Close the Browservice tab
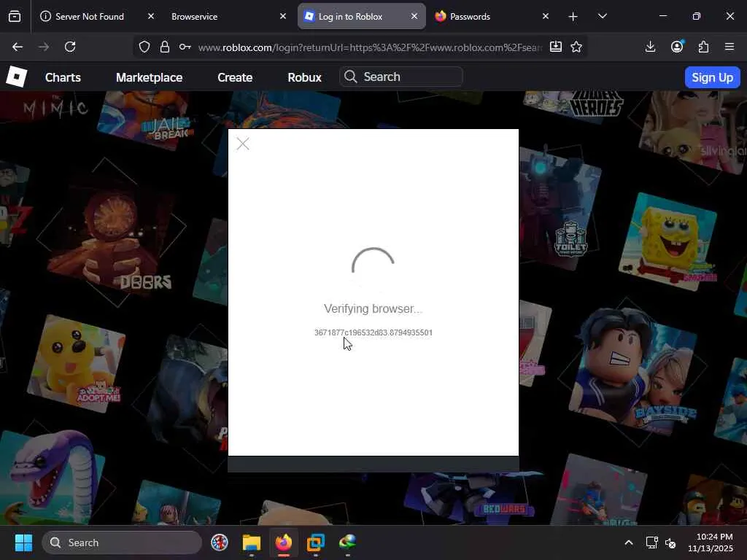Viewport: 747px width, 560px height. pyautogui.click(x=283, y=16)
